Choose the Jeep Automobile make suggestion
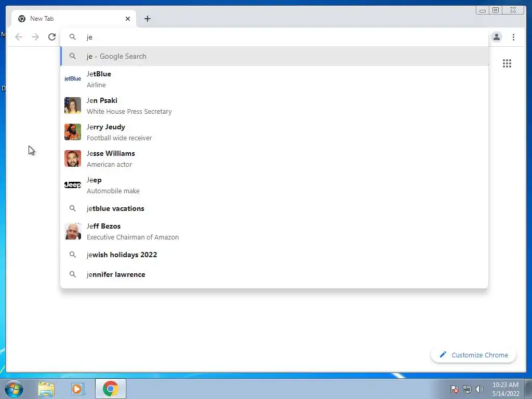The height and width of the screenshot is (399, 532). coord(274,185)
